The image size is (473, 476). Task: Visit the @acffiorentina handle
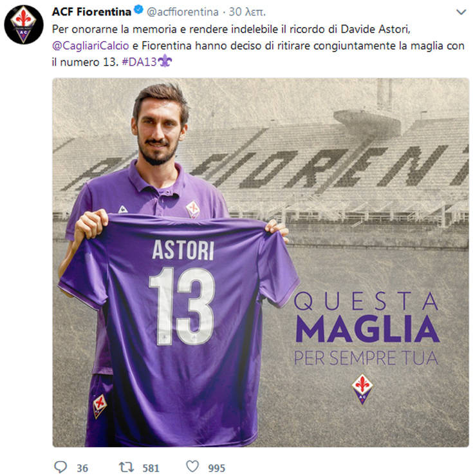tap(183, 12)
